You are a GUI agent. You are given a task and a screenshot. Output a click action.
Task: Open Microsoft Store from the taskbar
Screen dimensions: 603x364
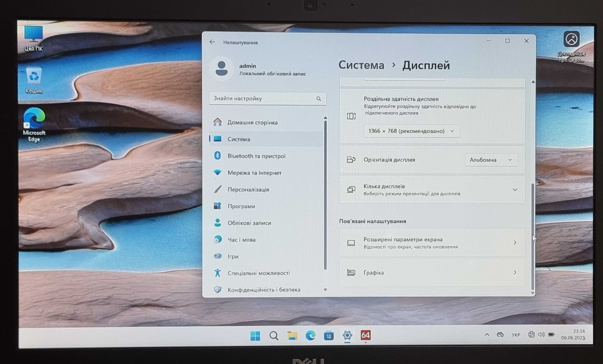coord(329,336)
